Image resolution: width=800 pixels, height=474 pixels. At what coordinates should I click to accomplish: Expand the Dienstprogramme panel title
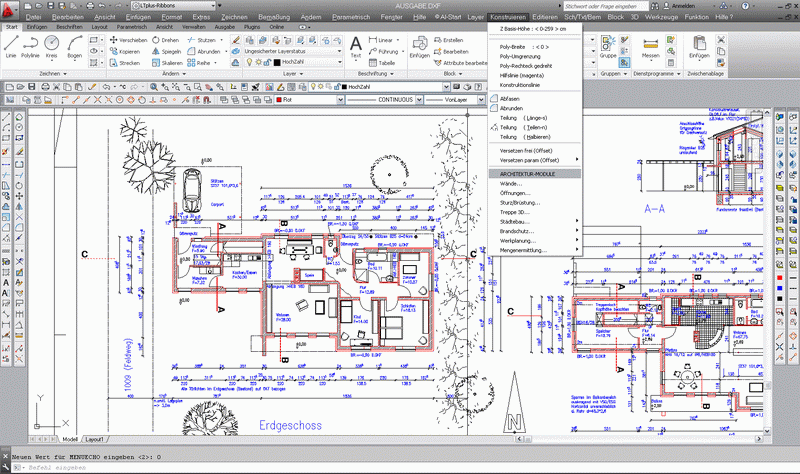pos(657,73)
